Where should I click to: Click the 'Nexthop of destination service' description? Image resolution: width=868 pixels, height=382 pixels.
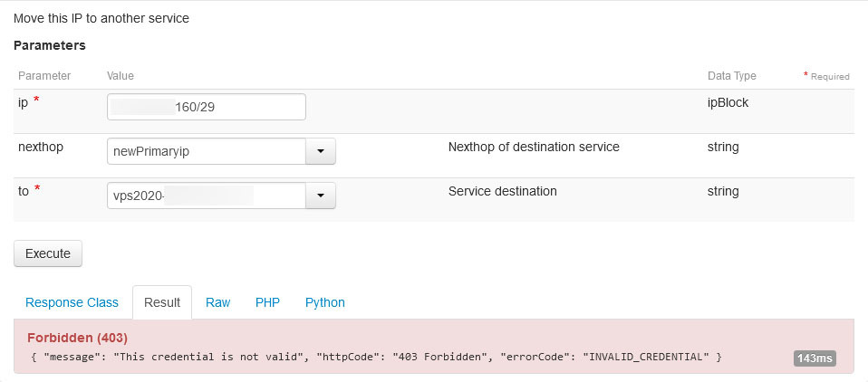click(534, 147)
